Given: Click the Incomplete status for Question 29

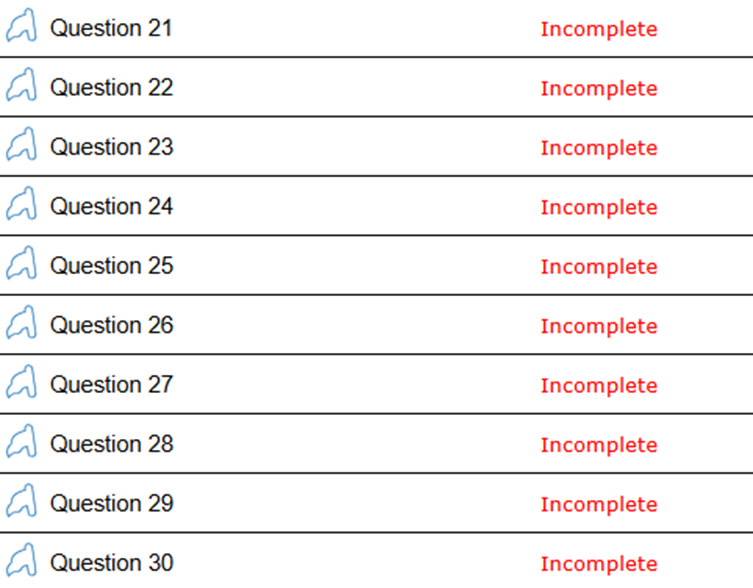Looking at the screenshot, I should click(x=598, y=504).
